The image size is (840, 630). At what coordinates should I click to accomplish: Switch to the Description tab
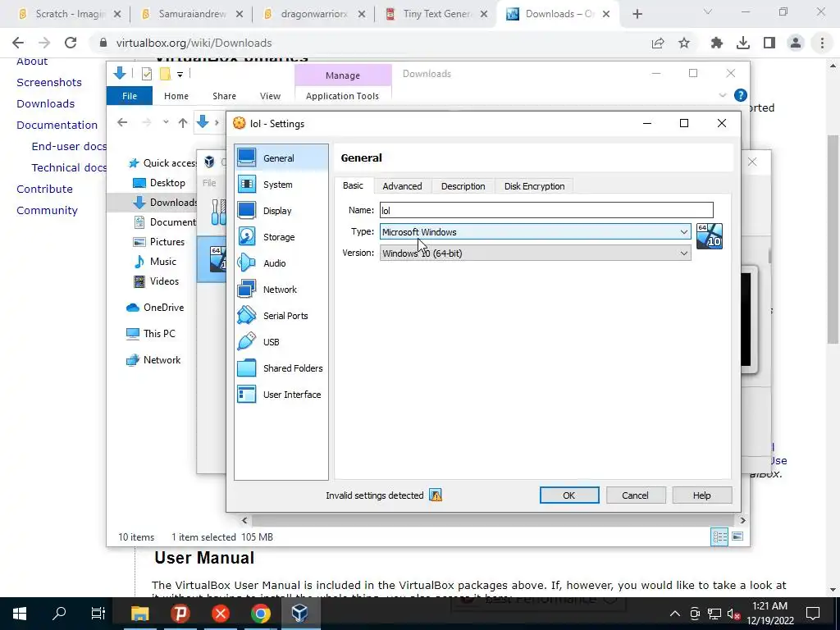tap(463, 186)
